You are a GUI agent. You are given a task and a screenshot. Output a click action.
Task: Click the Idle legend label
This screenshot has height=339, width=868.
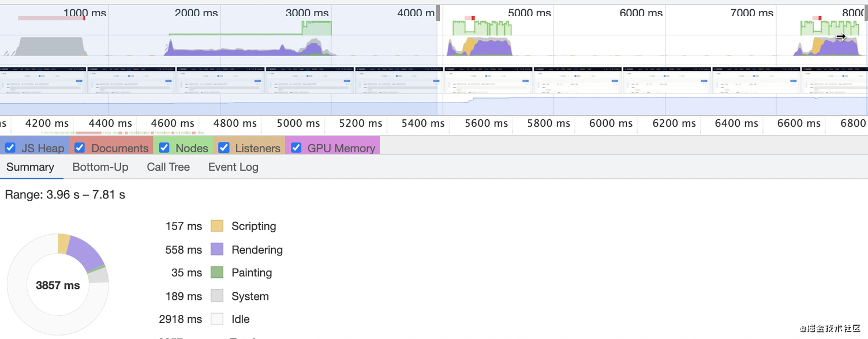[241, 319]
